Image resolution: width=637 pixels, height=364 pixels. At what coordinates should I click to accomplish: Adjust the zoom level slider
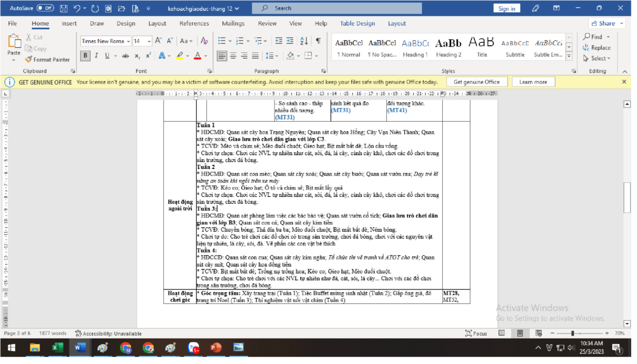573,333
